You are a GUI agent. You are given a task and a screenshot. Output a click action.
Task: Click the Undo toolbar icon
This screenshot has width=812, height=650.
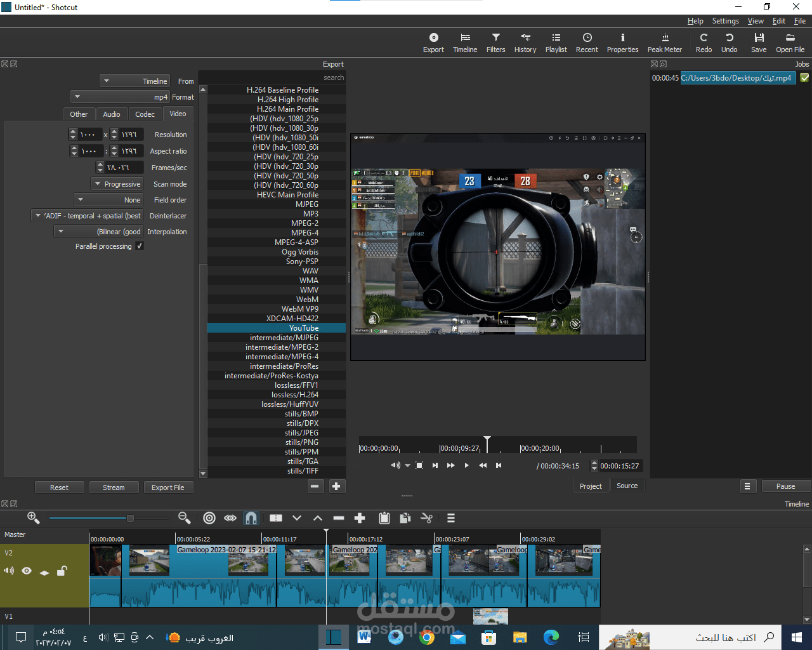pyautogui.click(x=730, y=43)
